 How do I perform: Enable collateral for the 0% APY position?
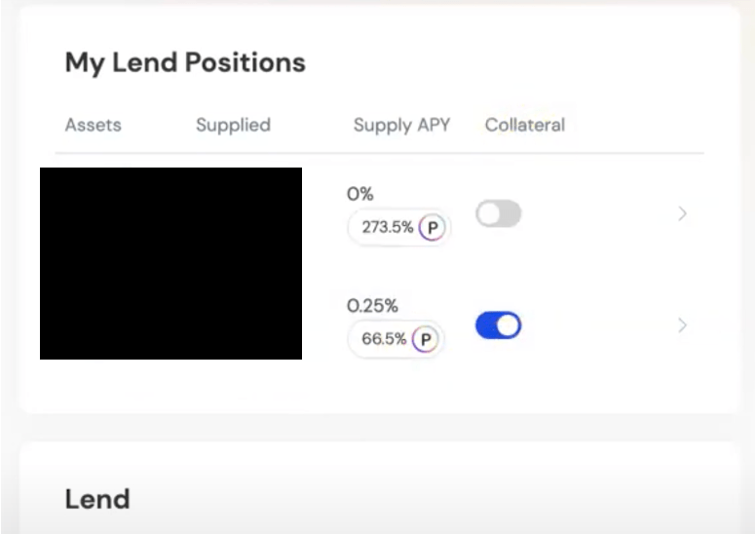(x=498, y=214)
